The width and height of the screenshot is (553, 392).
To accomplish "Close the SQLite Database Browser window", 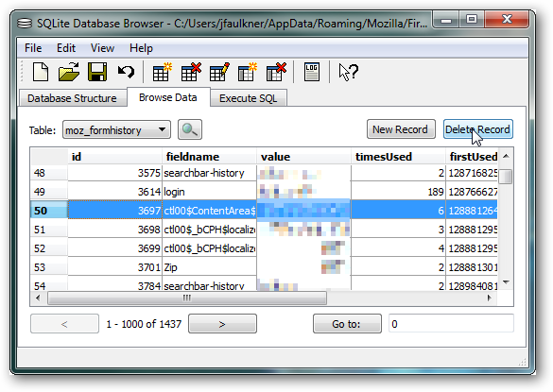I will tap(507, 20).
